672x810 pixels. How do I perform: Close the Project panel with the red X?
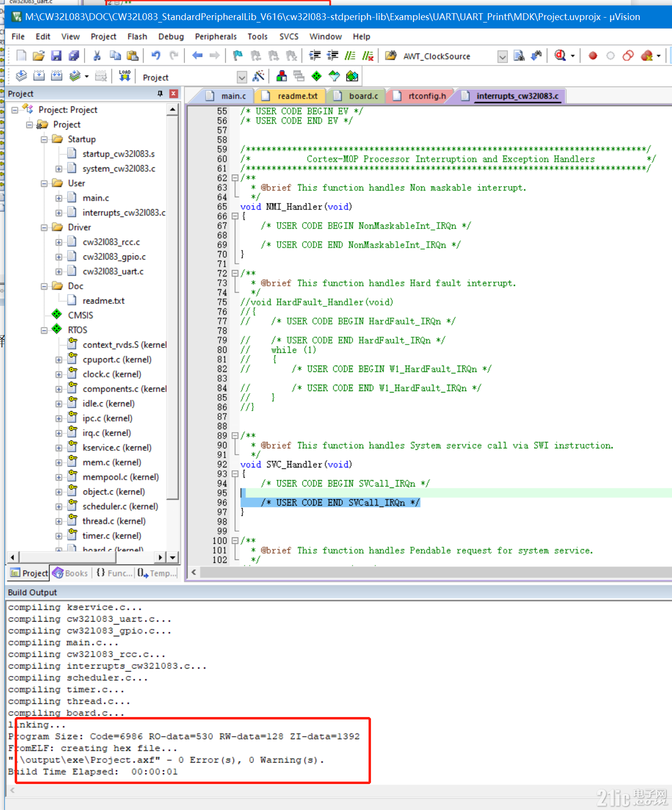[x=173, y=93]
